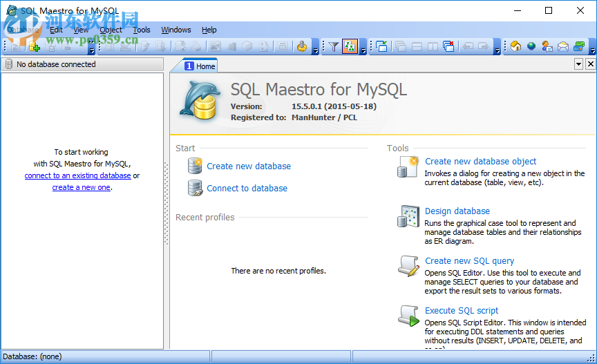Image resolution: width=597 pixels, height=364 pixels.
Task: Open the View menu
Action: pos(81,30)
